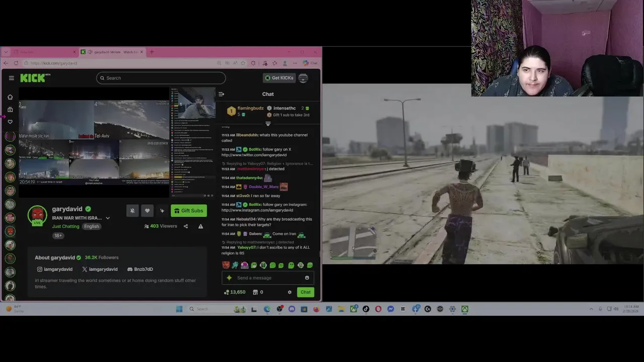This screenshot has height=362, width=644.
Task: Open a new browser tab with plus
Action: pyautogui.click(x=151, y=52)
